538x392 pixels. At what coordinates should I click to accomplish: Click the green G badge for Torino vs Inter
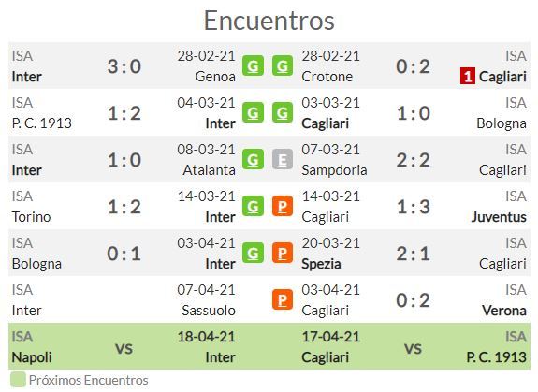(x=253, y=206)
